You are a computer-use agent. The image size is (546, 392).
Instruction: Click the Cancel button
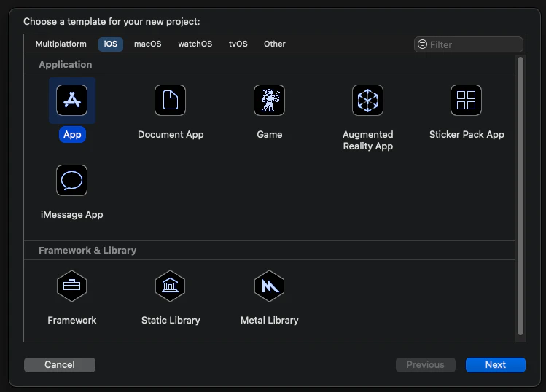point(60,365)
